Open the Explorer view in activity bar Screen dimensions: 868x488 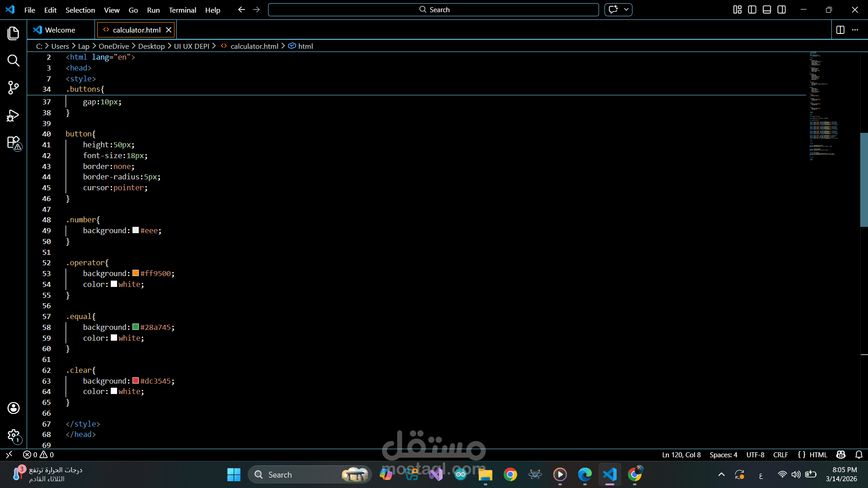point(13,33)
